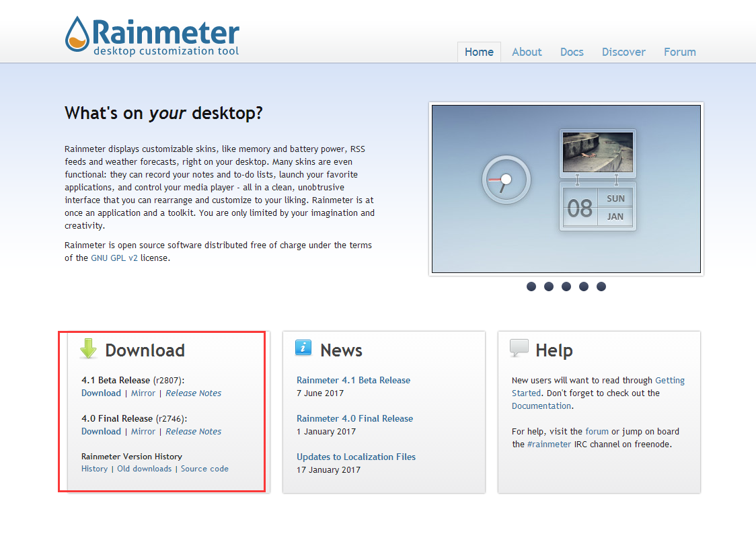
Task: Click the Help speech bubble icon
Action: pyautogui.click(x=519, y=348)
